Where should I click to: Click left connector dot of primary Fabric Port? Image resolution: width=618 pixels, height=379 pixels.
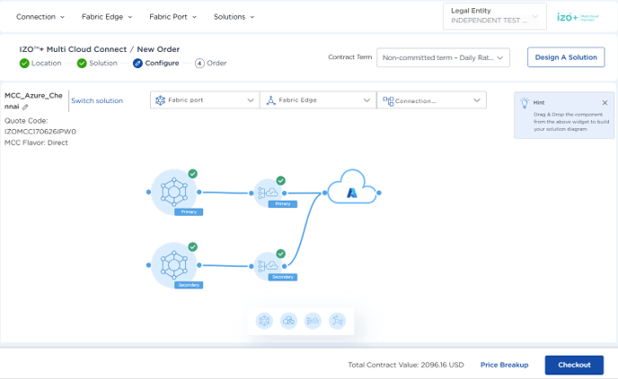pos(148,192)
